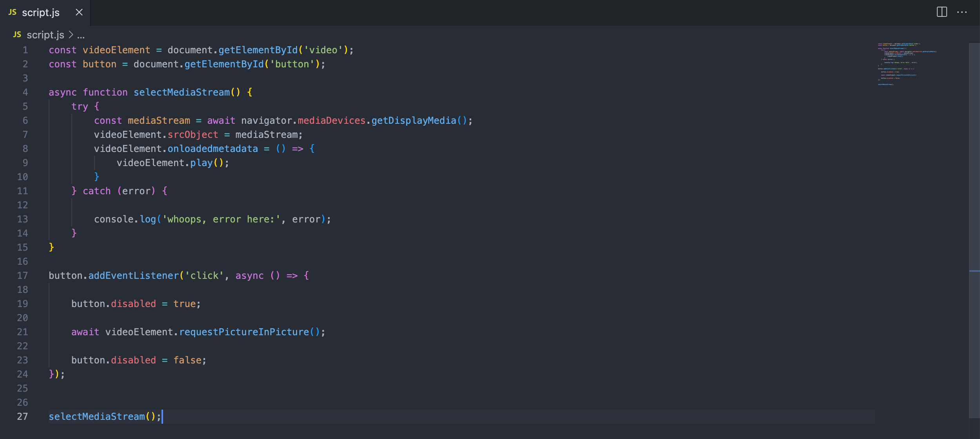Click line number 4 in gutter
Image resolution: width=980 pixels, height=439 pixels.
(25, 92)
